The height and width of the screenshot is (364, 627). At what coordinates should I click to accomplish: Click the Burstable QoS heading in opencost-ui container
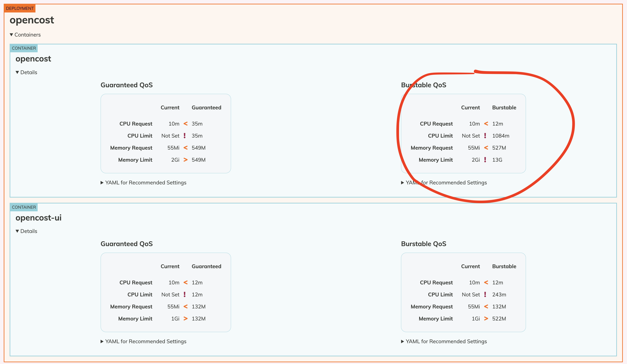tap(424, 244)
